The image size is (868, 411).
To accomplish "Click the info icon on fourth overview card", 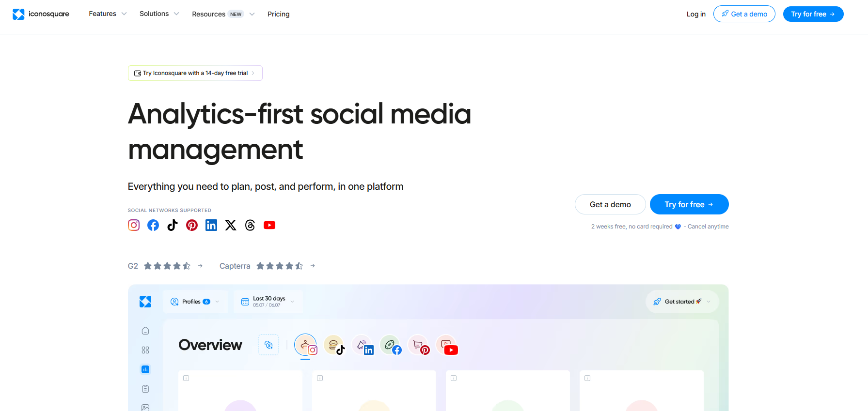I will (x=587, y=378).
